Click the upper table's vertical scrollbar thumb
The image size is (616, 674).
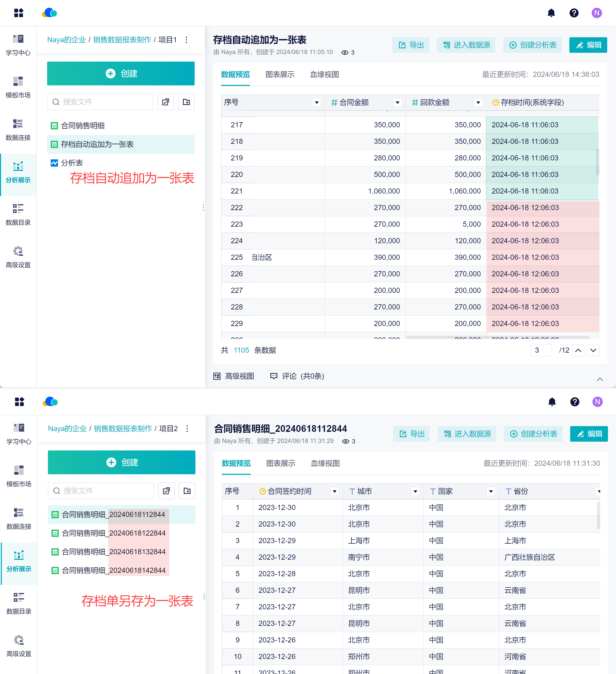597,162
